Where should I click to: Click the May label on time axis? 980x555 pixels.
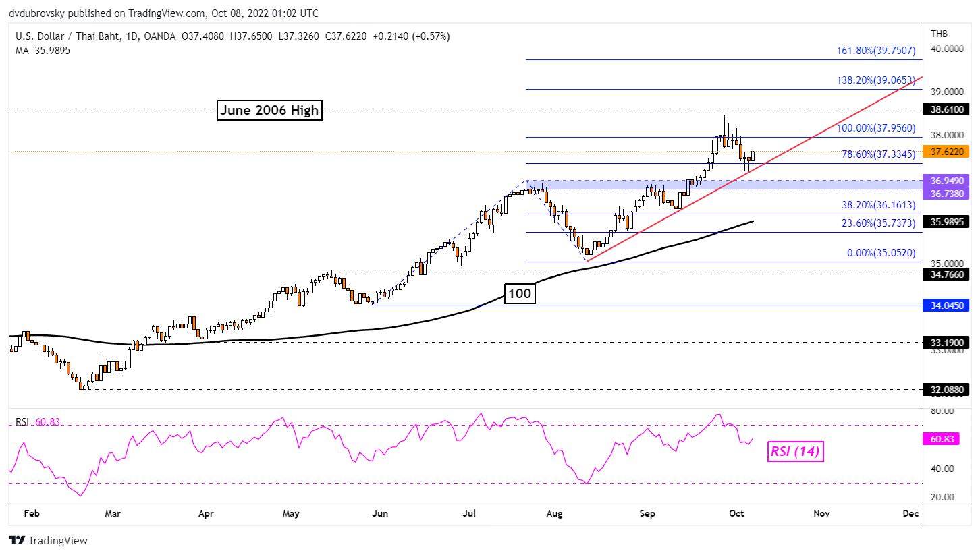pyautogui.click(x=291, y=513)
